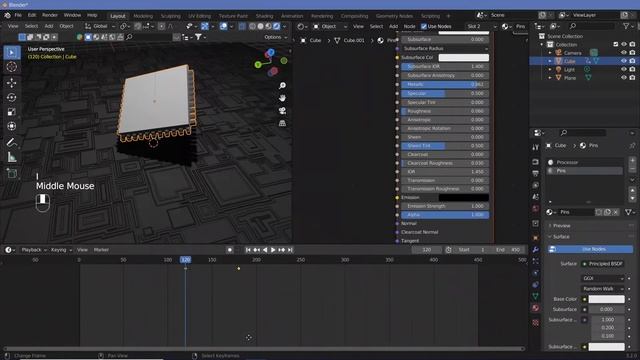Click the viewport zoom magnifier icon
Screen dimensions: 640x360
coord(282,85)
